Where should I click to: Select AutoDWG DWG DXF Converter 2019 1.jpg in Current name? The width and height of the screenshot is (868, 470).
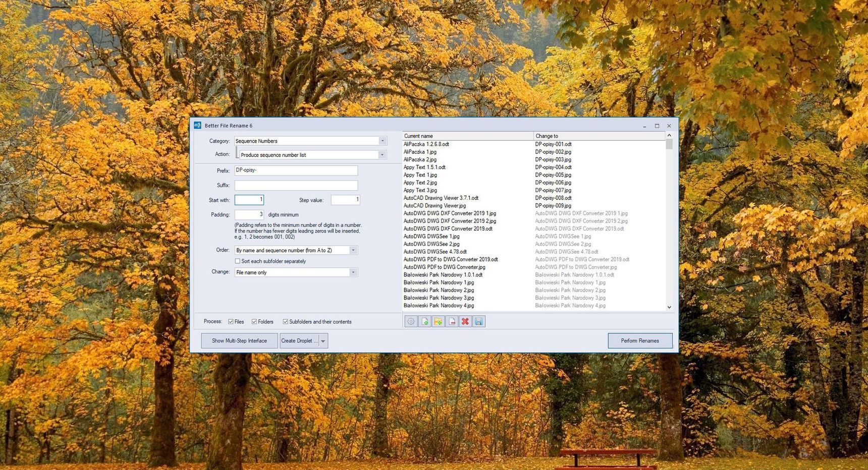click(x=450, y=213)
